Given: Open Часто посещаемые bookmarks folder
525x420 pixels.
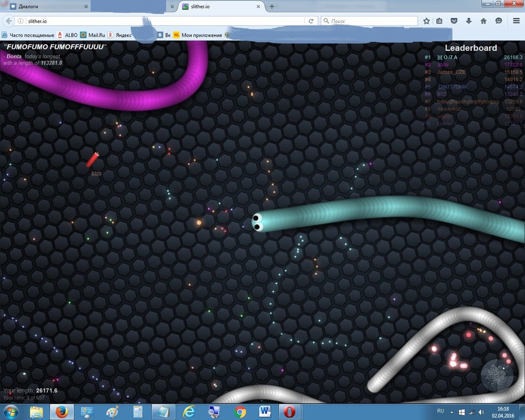Looking at the screenshot, I should tap(28, 35).
